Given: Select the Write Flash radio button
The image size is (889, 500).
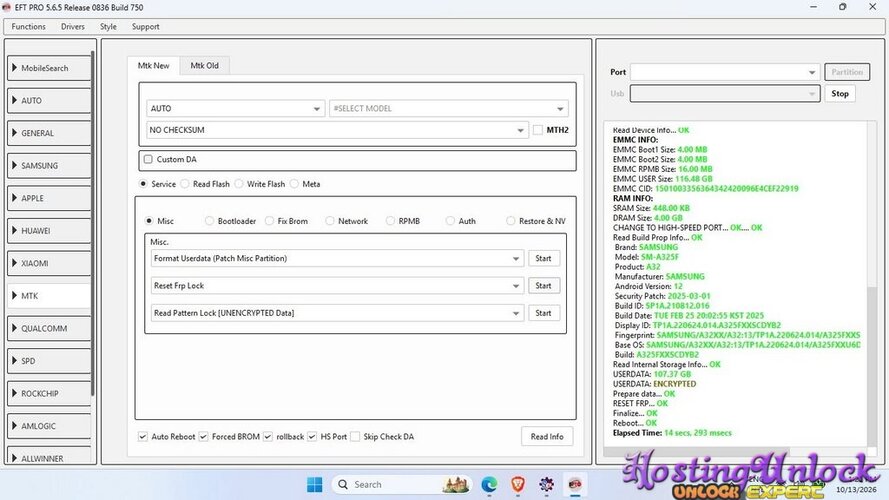Looking at the screenshot, I should point(239,184).
